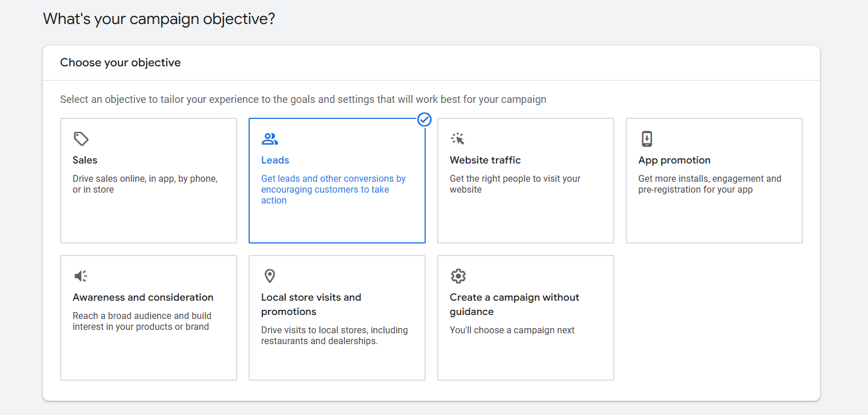The width and height of the screenshot is (868, 415).
Task: Toggle the blue checkmark on Leads card
Action: tap(424, 119)
